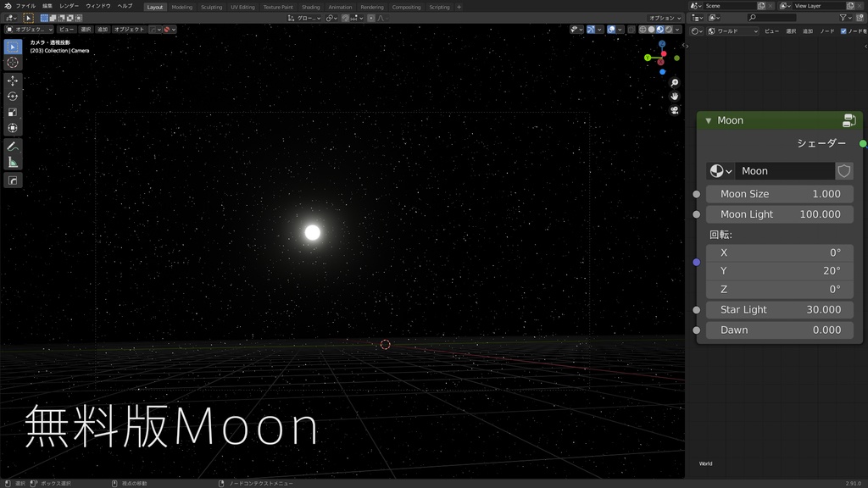Open the outliner filter icon
This screenshot has width=868, height=488.
[x=843, y=17]
